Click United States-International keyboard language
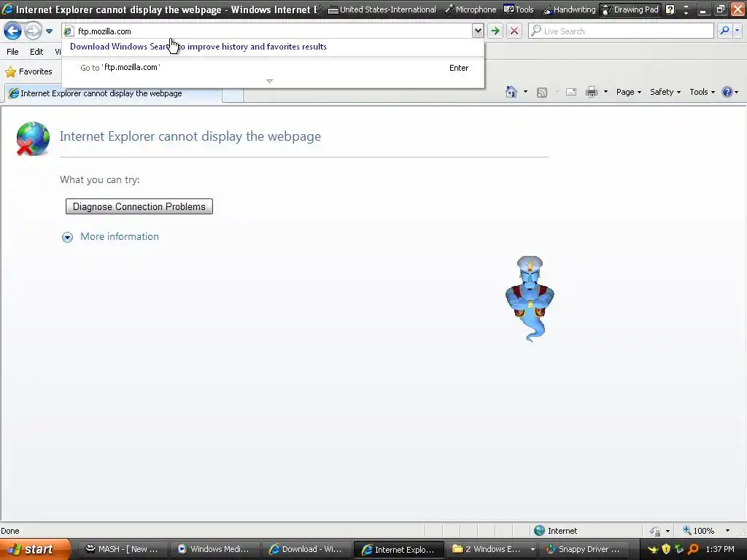747x560 pixels. coord(382,9)
